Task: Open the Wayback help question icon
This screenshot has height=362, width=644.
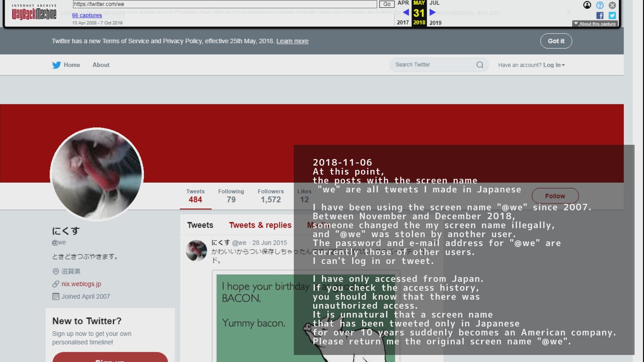Action: 600,5
